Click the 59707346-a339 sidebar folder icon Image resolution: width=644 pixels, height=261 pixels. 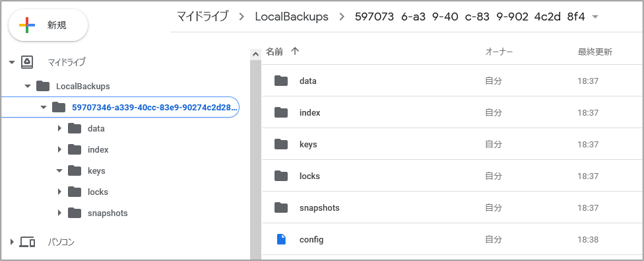pyautogui.click(x=59, y=108)
